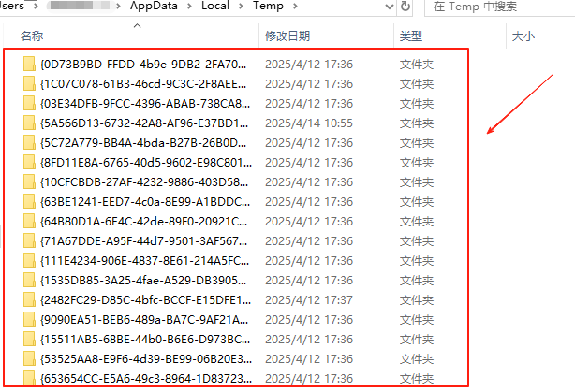Image resolution: width=575 pixels, height=392 pixels.
Task: Click date 2025/4/12 17:37
Action: pos(309,300)
